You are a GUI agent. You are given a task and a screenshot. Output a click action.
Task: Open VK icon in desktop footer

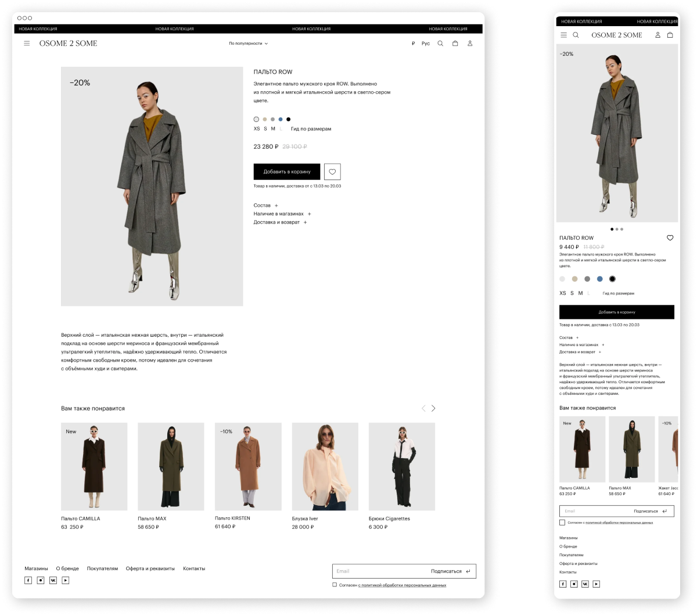[53, 580]
